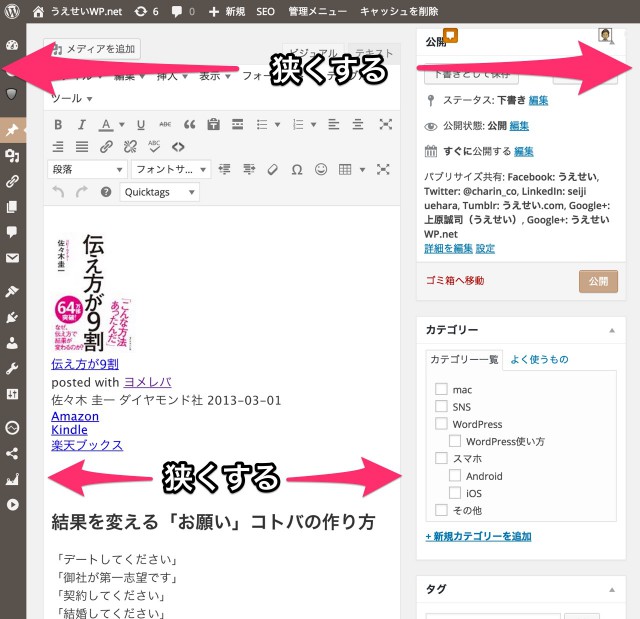Open source code editor icon

tap(178, 146)
